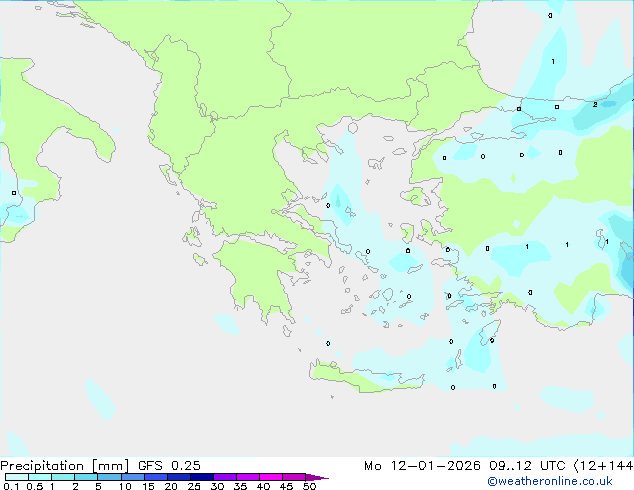Click the 1–2 mm legend color swatch
This screenshot has width=634, height=490.
[x=63, y=477]
